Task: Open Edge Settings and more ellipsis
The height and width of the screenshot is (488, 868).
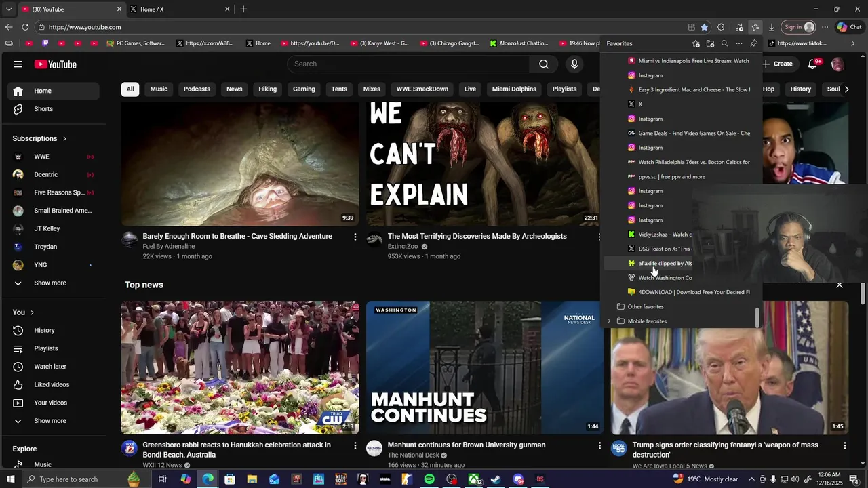Action: pos(825,27)
